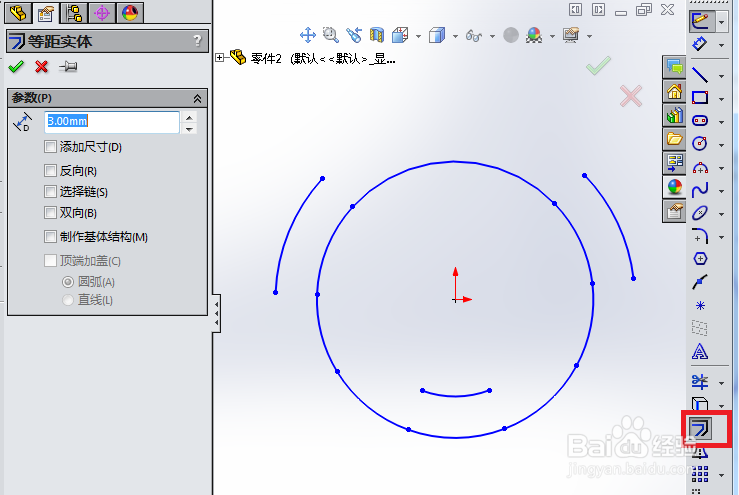
Task: Select the Sketch Fillet tool
Action: [700, 236]
